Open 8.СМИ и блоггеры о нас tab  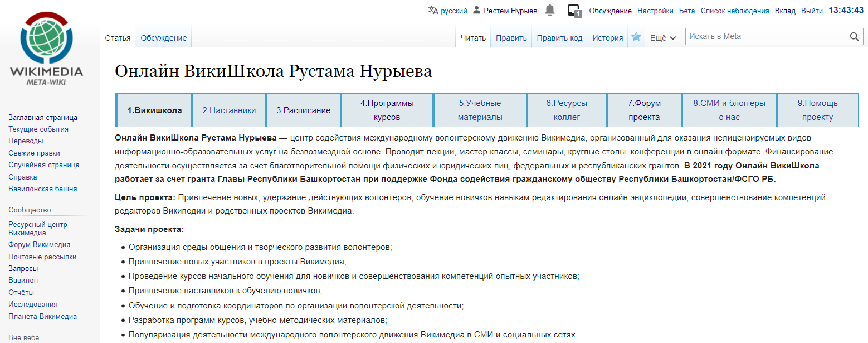729,110
